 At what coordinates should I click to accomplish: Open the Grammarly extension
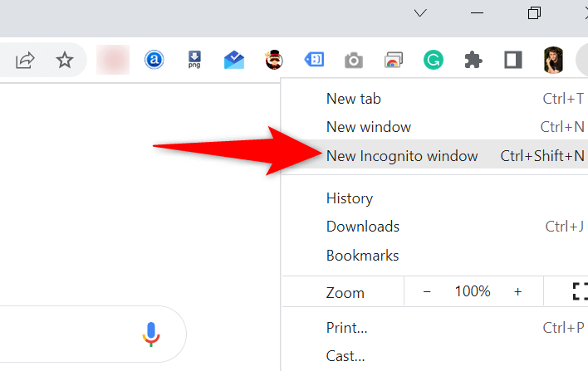tap(433, 60)
